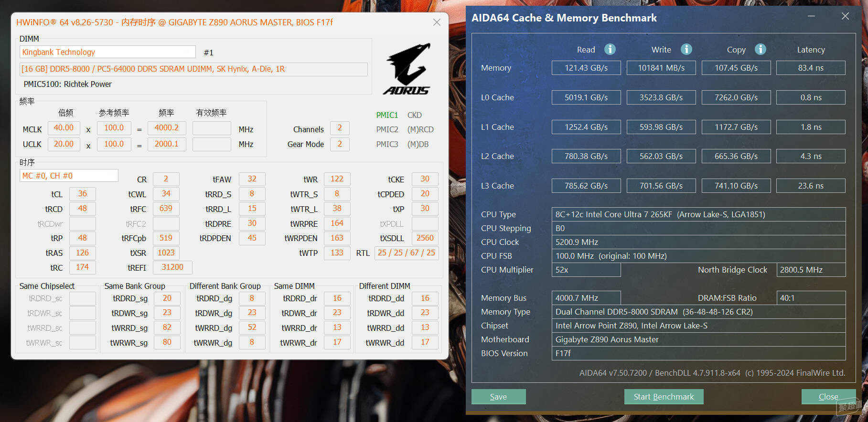The height and width of the screenshot is (422, 868).
Task: Click the tXSDLL value 2560
Action: [x=425, y=238]
